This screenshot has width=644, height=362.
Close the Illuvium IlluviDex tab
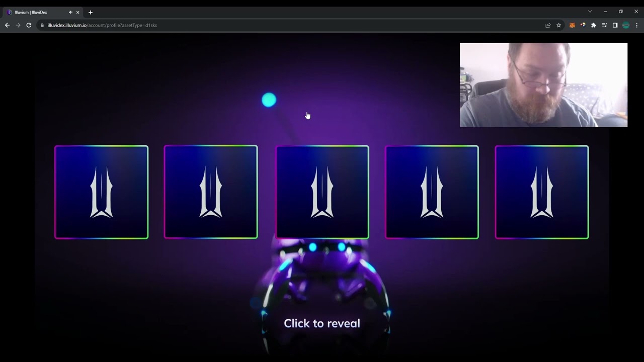(x=77, y=12)
